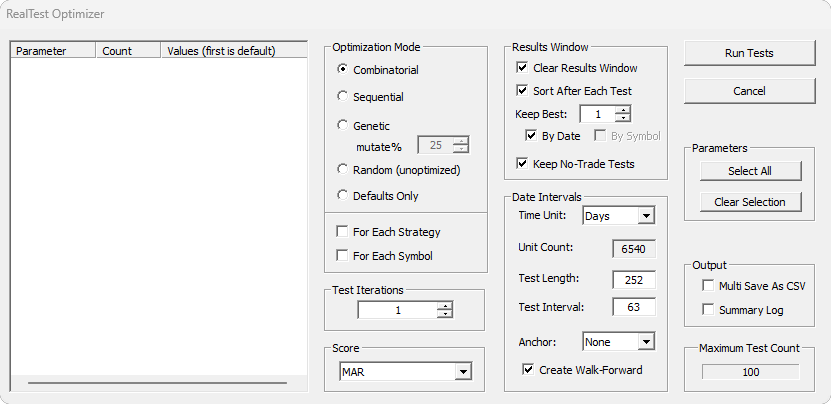Toggle the By Date checkbox
The height and width of the screenshot is (404, 831).
tap(531, 136)
